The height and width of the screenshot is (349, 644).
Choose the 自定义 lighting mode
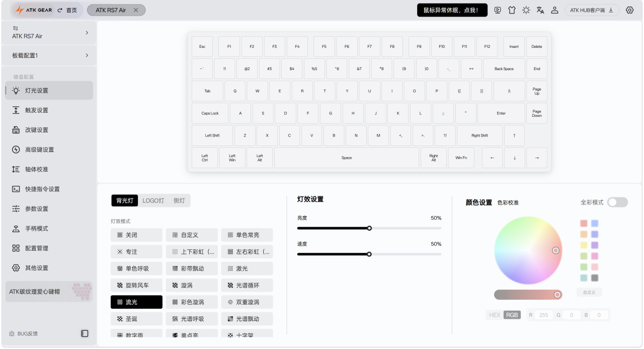192,235
